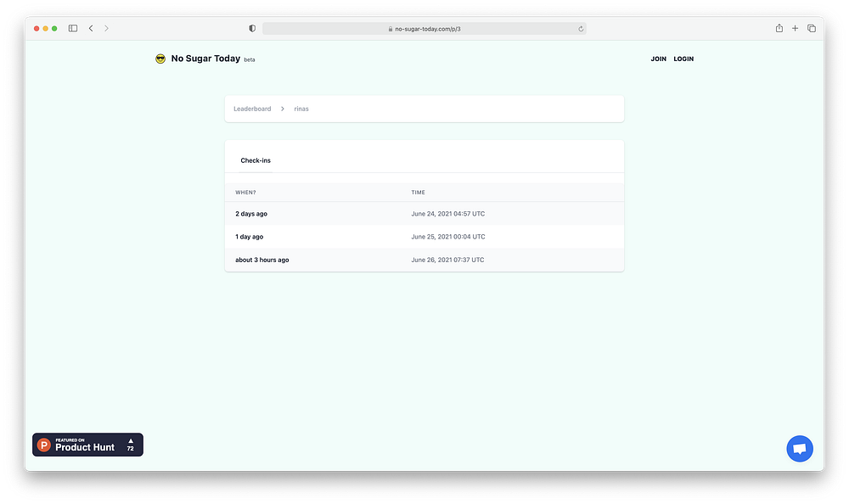Image resolution: width=849 pixels, height=504 pixels.
Task: Click the LOGIN link
Action: [683, 59]
